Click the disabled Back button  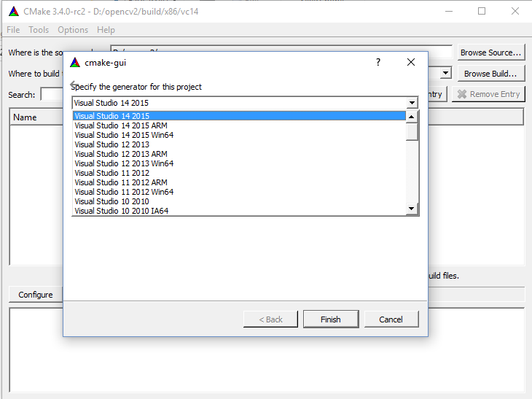click(x=270, y=319)
